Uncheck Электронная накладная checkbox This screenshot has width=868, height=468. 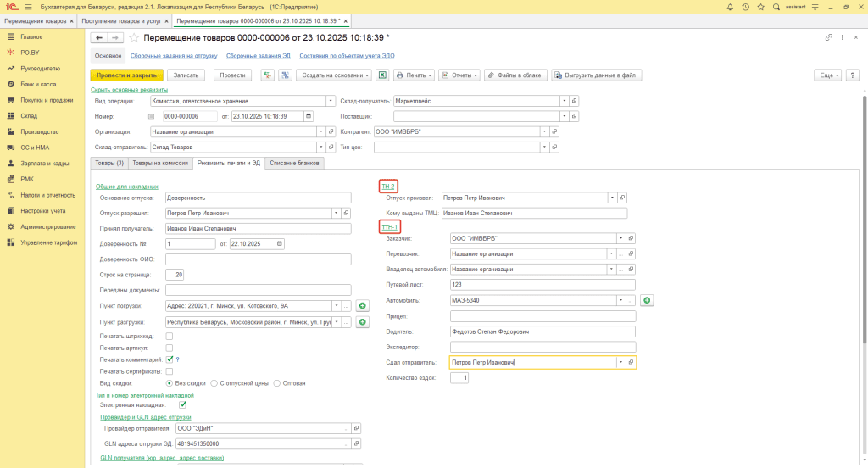pyautogui.click(x=183, y=405)
